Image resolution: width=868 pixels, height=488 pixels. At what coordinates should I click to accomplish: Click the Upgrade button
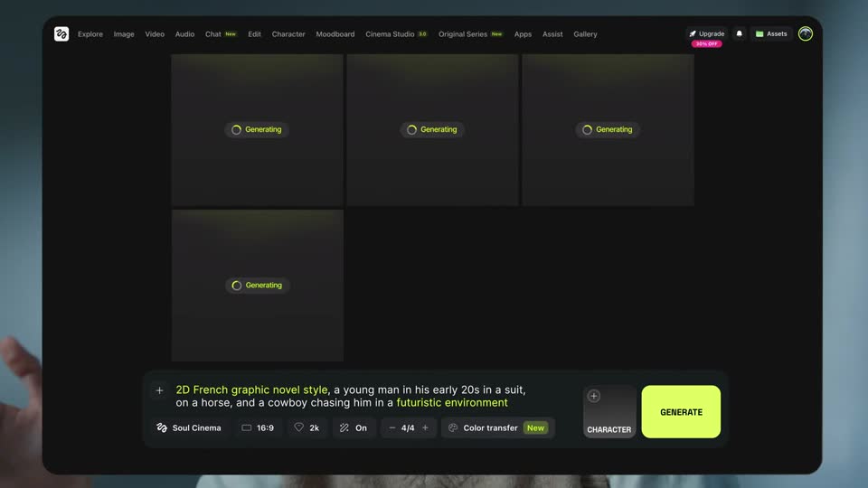(706, 33)
